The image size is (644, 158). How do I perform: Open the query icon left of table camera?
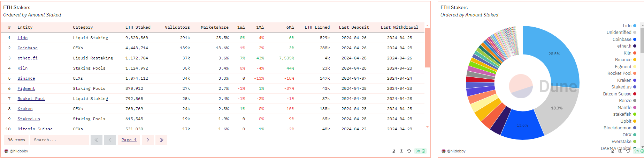tap(394, 151)
